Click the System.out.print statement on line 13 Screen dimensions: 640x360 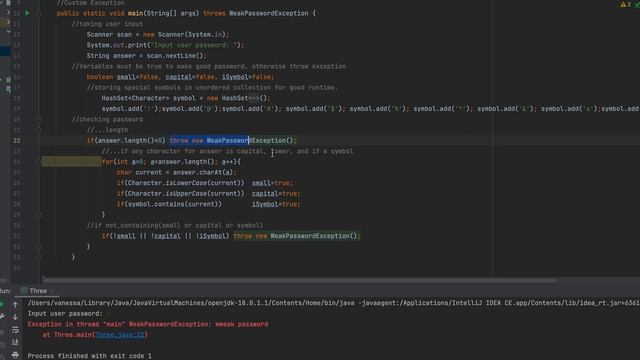click(165, 45)
